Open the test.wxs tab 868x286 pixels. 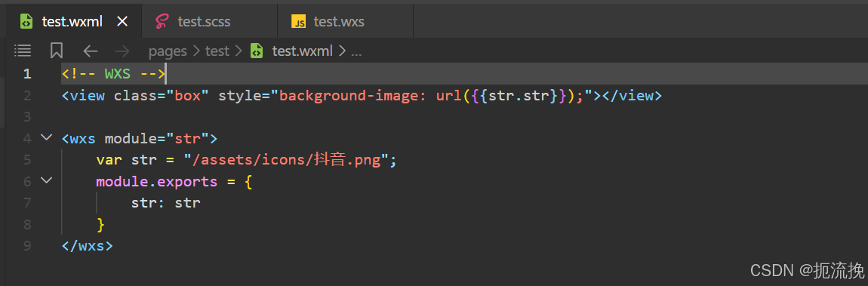tap(345, 22)
